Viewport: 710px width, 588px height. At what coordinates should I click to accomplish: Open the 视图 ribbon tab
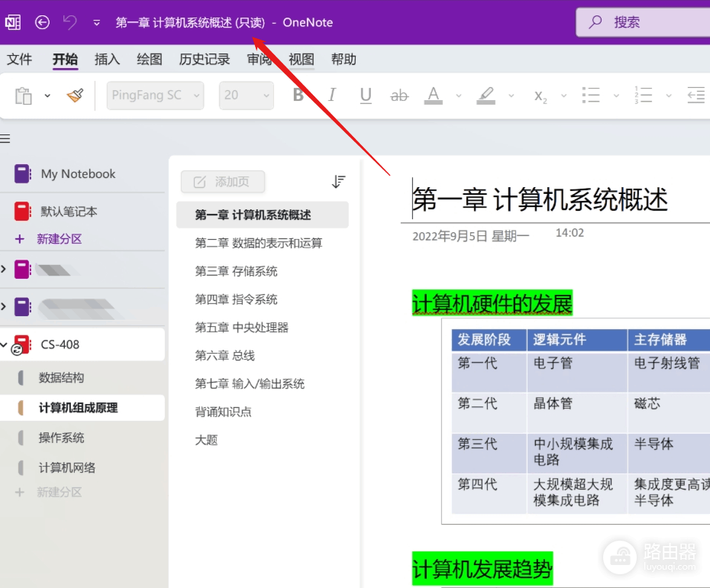[x=301, y=60]
